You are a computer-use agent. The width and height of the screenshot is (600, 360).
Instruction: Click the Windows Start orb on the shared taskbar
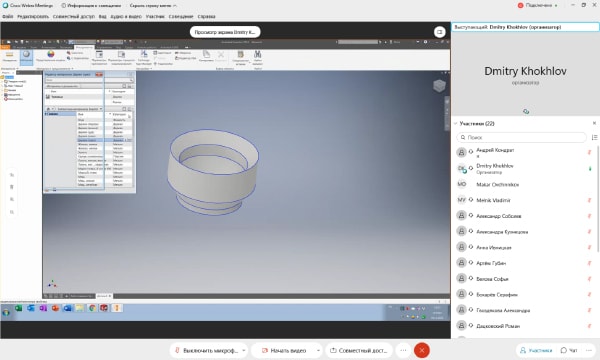pos(6,312)
